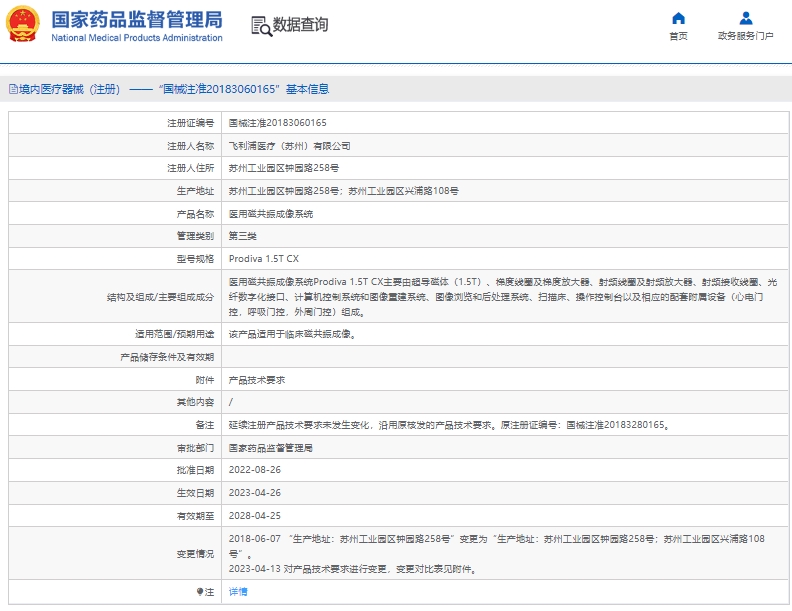Click the 结构及组成/主要组成成分 row label
The image size is (792, 611).
coord(160,297)
